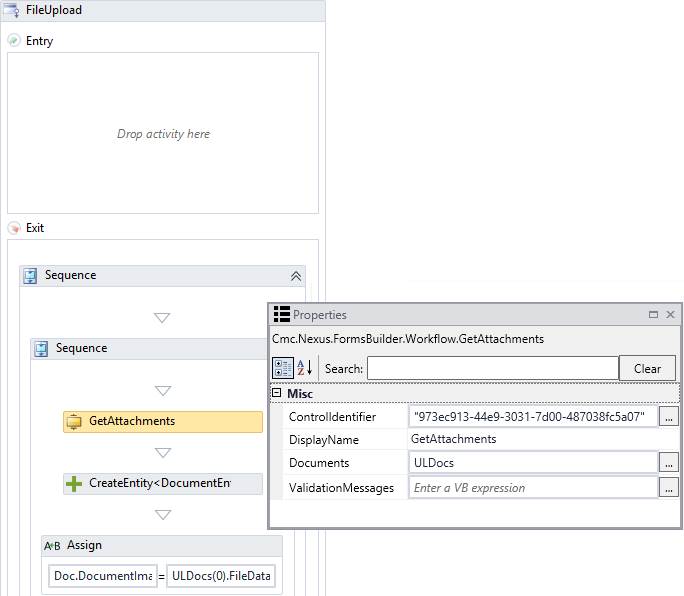Click the FileUpload state icon
684x596 pixels.
click(13, 10)
